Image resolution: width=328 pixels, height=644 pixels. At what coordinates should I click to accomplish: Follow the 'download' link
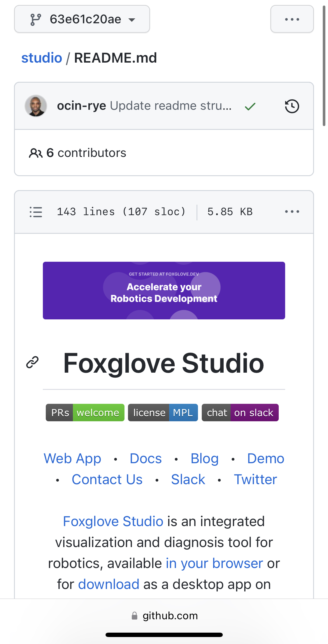coord(109,584)
